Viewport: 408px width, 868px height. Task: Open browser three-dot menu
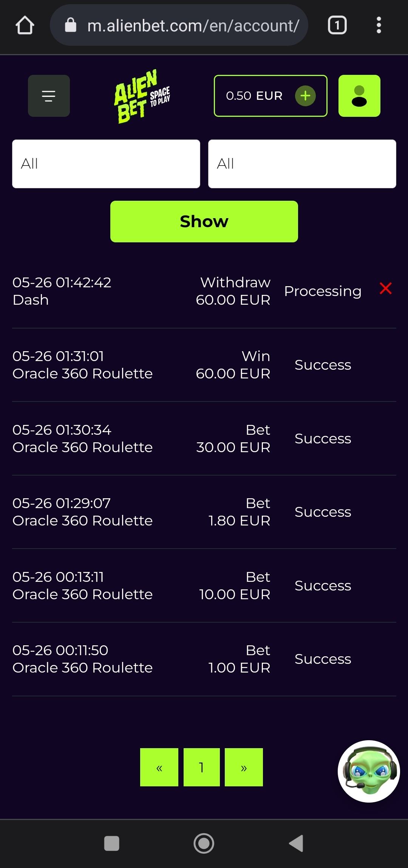point(379,26)
